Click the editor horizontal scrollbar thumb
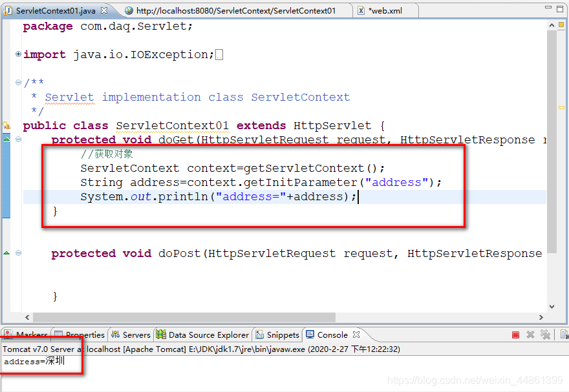Image resolution: width=569 pixels, height=392 pixels. point(184,317)
